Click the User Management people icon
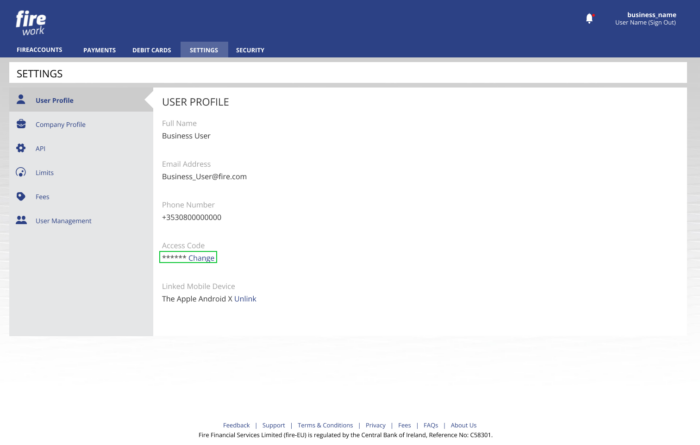 click(21, 220)
